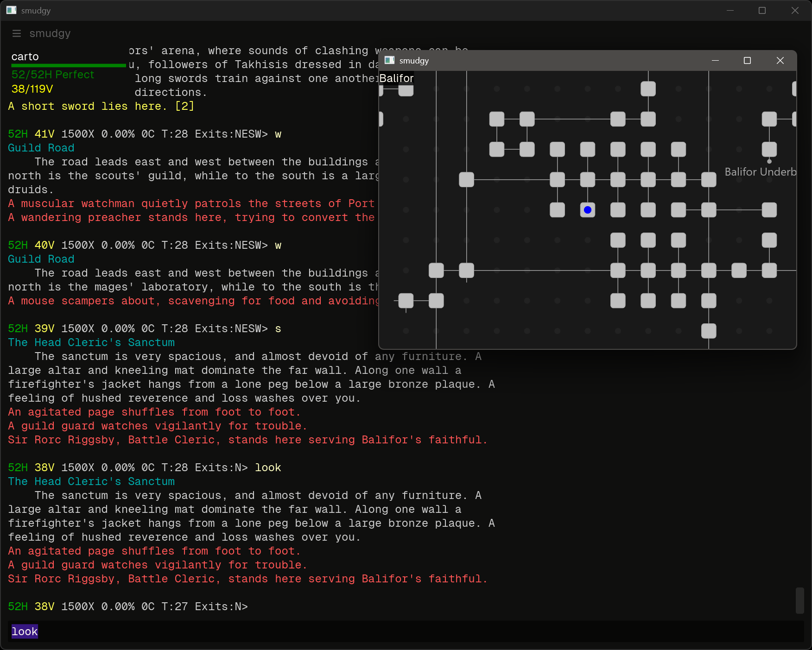Maximize the main smudgy window
The image size is (812, 650).
coord(761,10)
